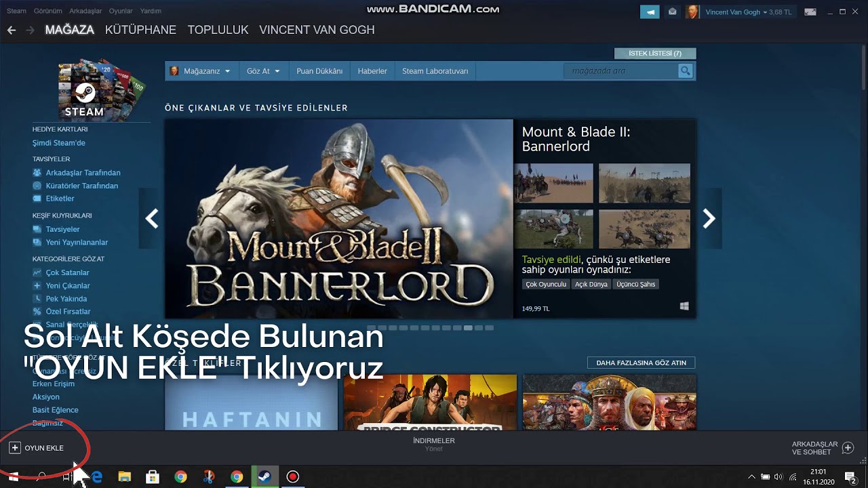Click DAHA FAZLASINA GÖZ ATIN
Viewport: 868px width, 488px height.
point(642,362)
